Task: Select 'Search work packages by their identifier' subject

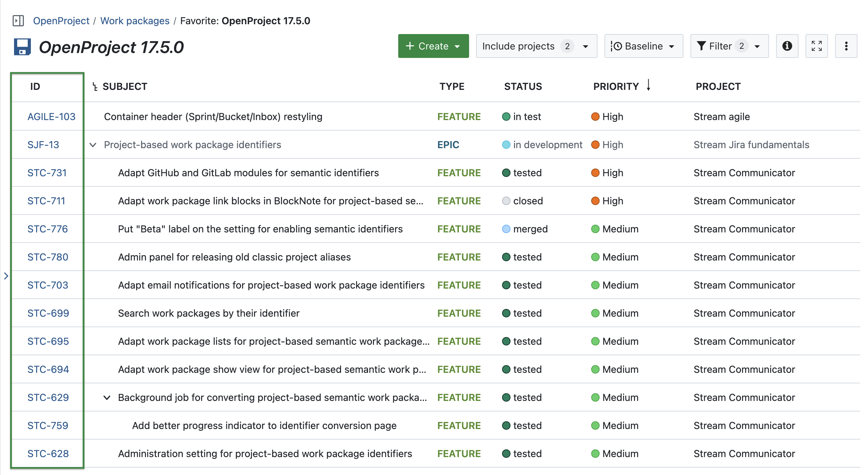Action: pos(209,313)
